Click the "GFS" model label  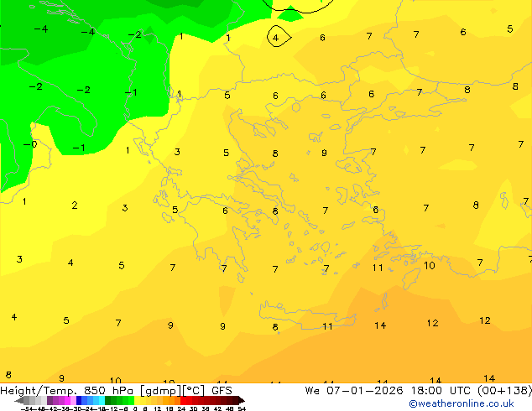[x=222, y=391]
